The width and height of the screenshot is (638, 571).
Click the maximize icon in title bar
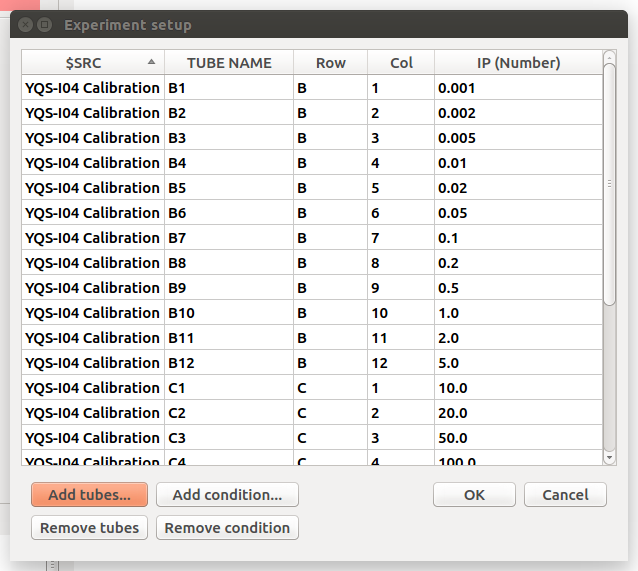pos(44,25)
